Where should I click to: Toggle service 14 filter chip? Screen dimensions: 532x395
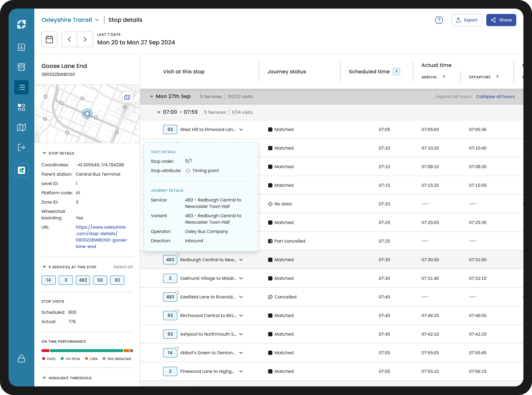pos(49,280)
